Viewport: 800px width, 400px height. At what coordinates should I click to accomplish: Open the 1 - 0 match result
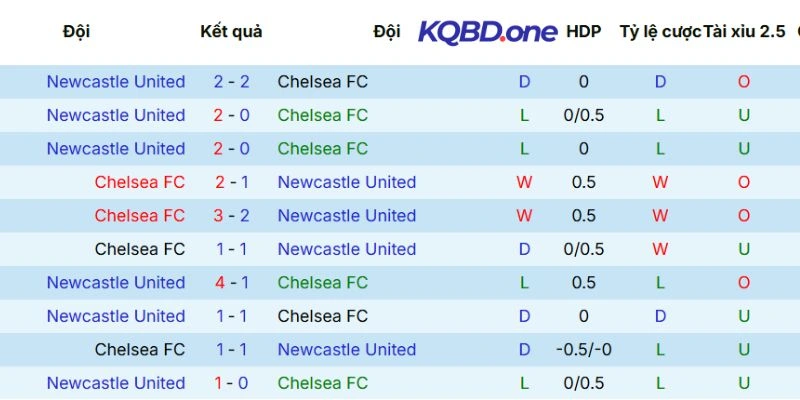231,383
